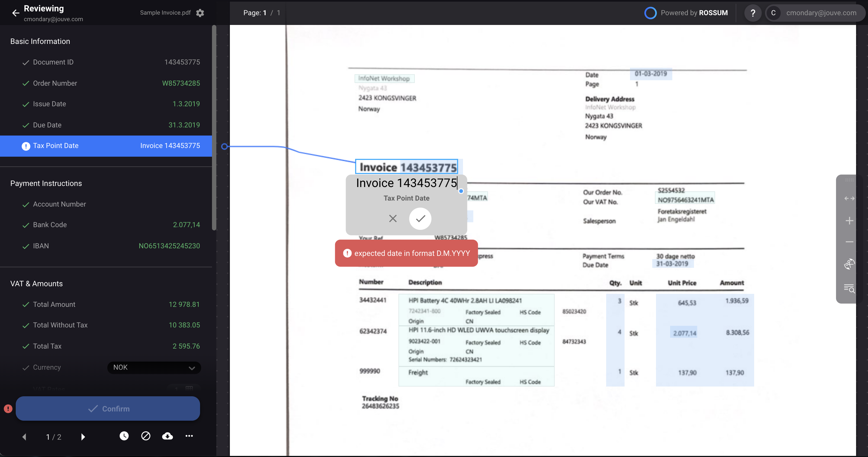
Task: Click the Confirm button
Action: click(108, 408)
